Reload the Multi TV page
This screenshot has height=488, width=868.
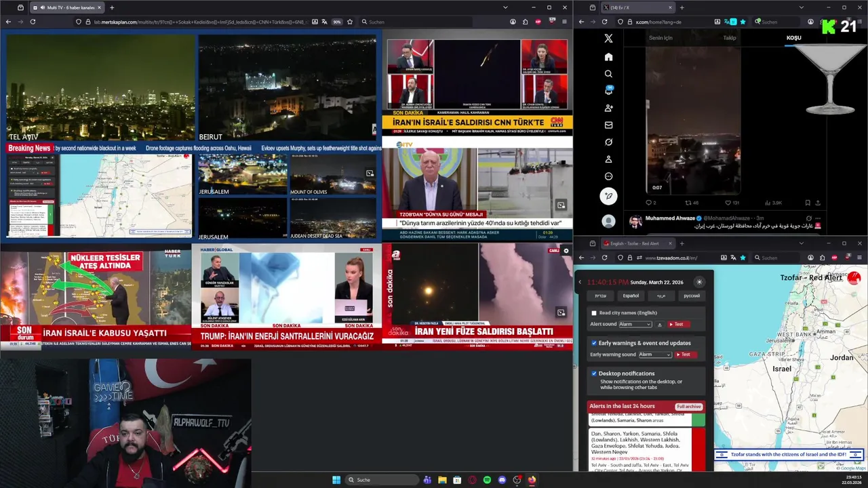tap(33, 22)
